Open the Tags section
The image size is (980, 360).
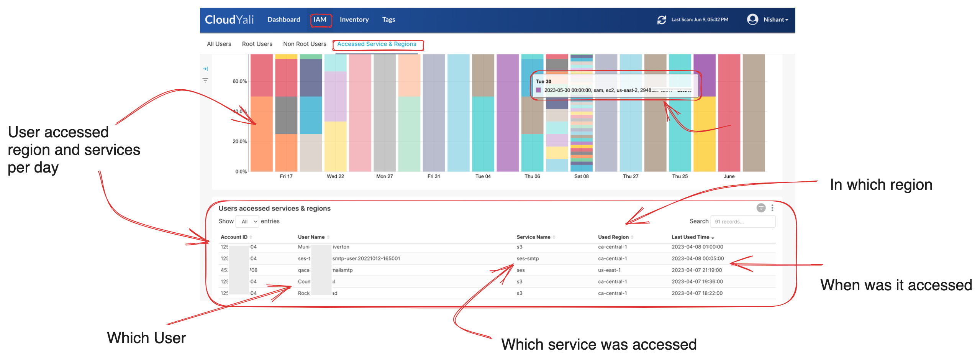[x=388, y=19]
